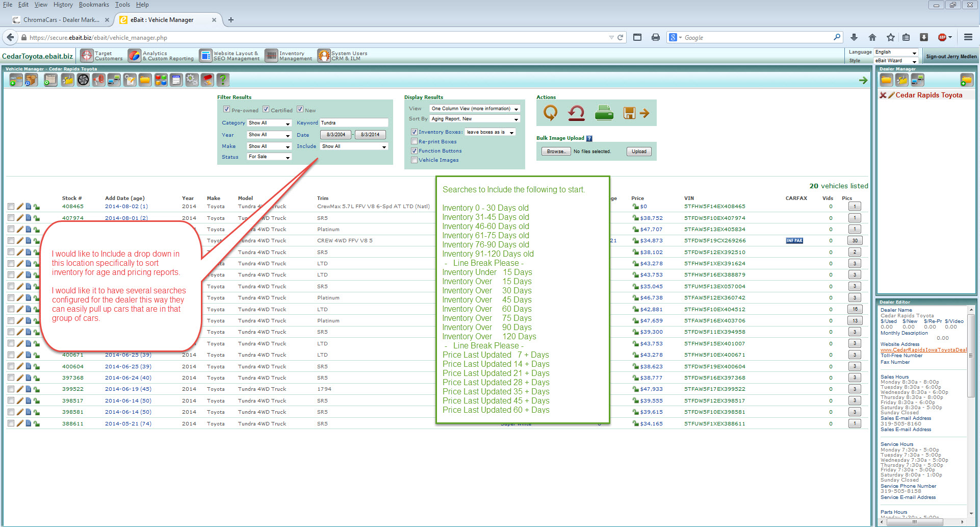This screenshot has height=527, width=980.
Task: Open Analytics & Custom Reporting
Action: 161,56
